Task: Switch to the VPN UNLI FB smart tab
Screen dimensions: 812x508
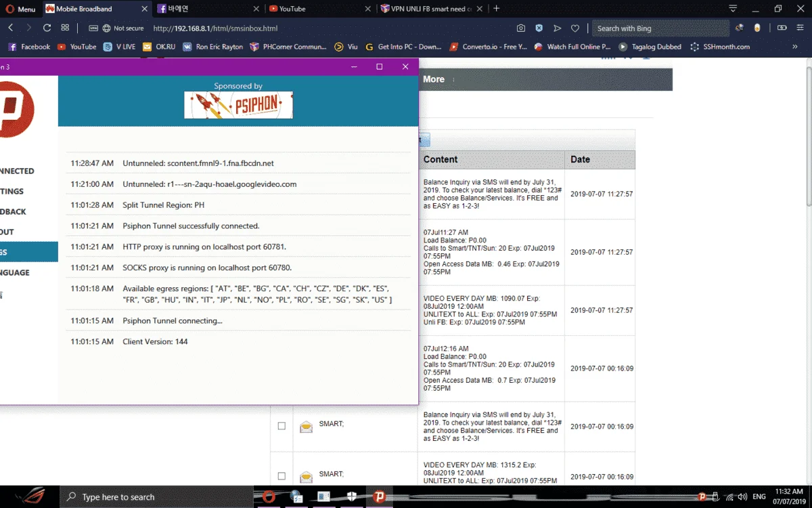Action: click(x=431, y=9)
